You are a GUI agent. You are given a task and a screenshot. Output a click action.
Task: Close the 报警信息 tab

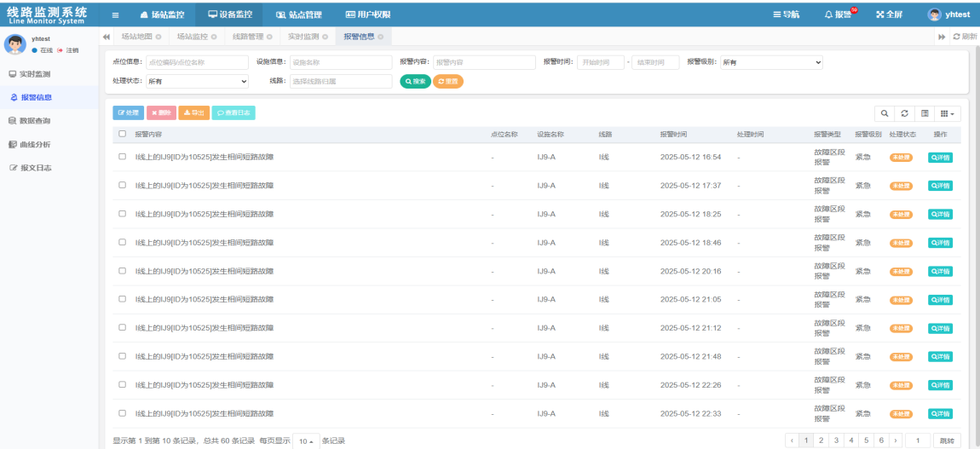(381, 37)
